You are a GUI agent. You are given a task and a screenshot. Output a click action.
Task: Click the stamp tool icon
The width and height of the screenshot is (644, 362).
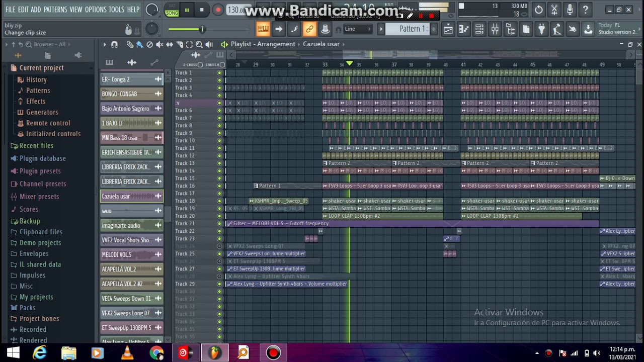pyautogui.click(x=325, y=29)
